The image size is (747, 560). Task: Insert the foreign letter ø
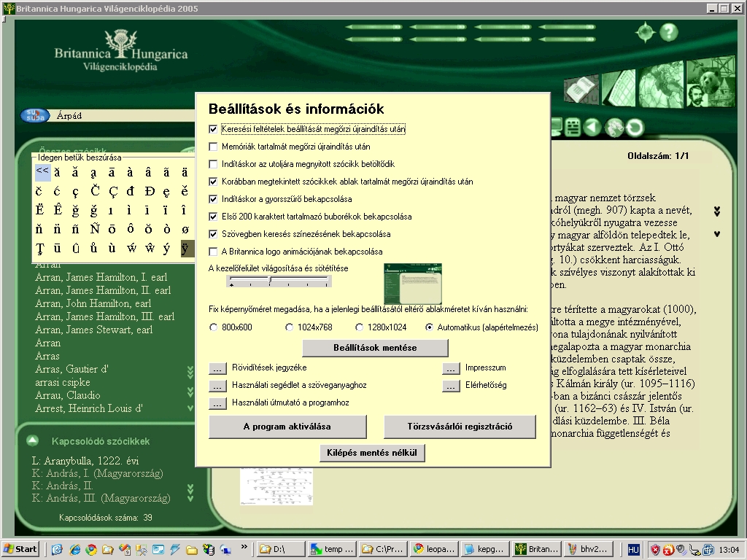click(x=185, y=229)
